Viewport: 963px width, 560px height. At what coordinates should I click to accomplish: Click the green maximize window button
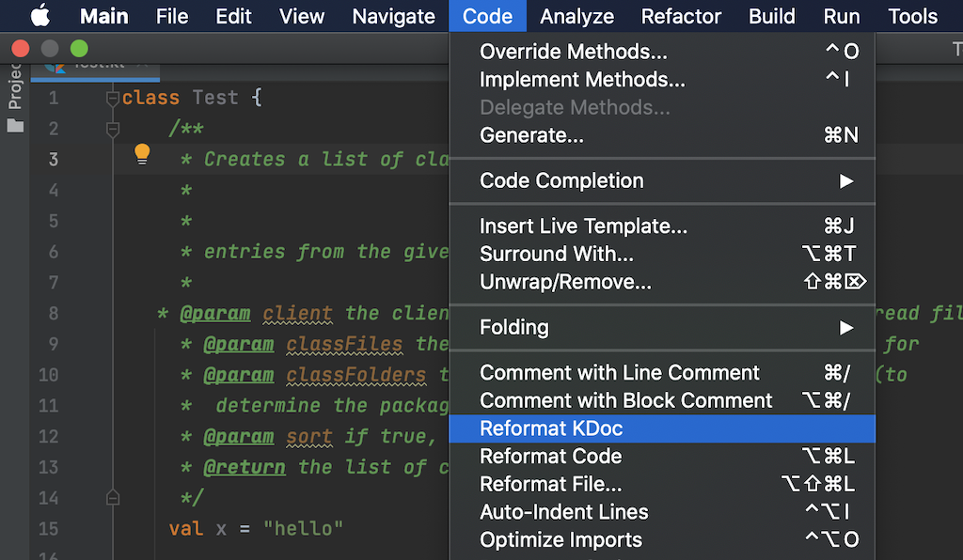pos(79,48)
